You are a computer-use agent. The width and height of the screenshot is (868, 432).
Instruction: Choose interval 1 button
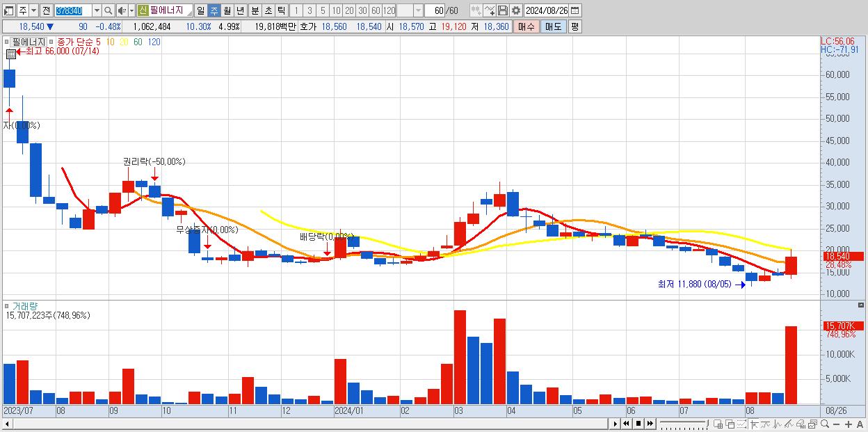(296, 10)
